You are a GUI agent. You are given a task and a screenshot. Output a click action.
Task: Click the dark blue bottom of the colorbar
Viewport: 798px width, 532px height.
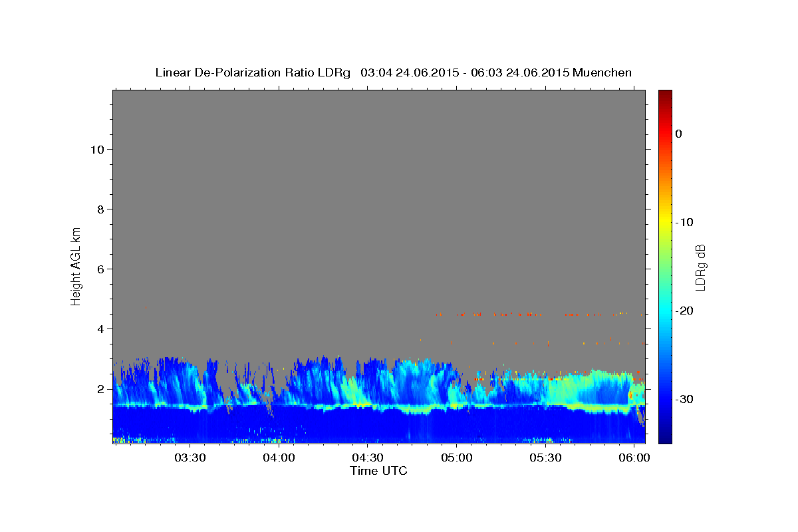coord(665,438)
